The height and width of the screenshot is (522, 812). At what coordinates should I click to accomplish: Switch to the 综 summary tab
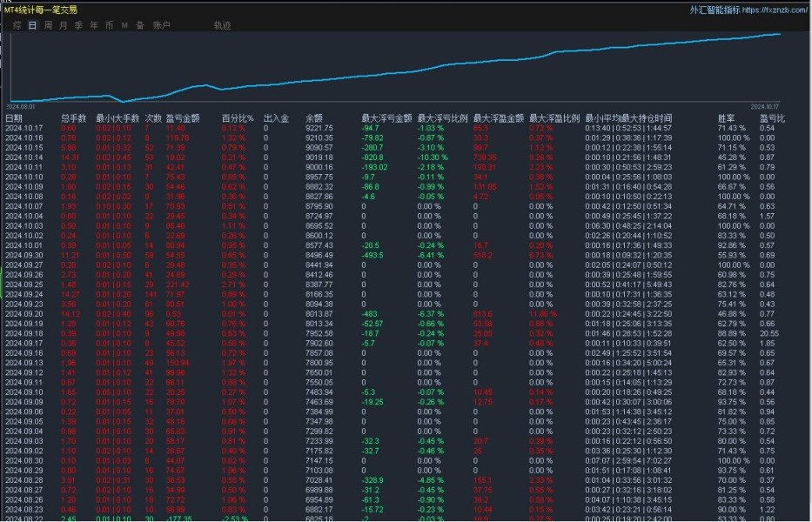click(17, 25)
